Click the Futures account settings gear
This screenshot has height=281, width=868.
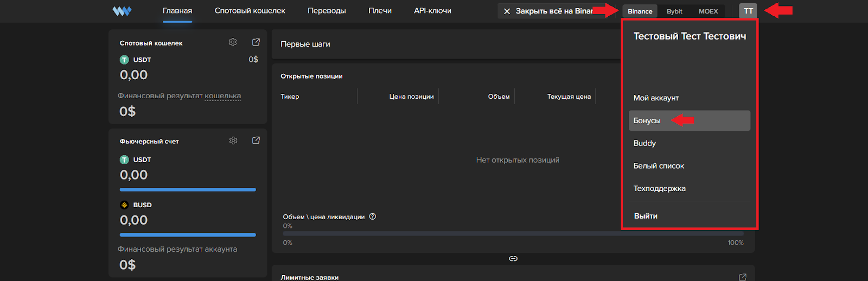pyautogui.click(x=233, y=140)
